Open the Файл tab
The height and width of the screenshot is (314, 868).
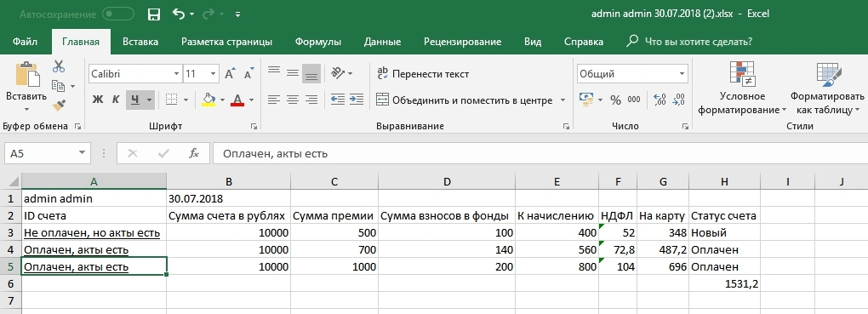point(25,42)
